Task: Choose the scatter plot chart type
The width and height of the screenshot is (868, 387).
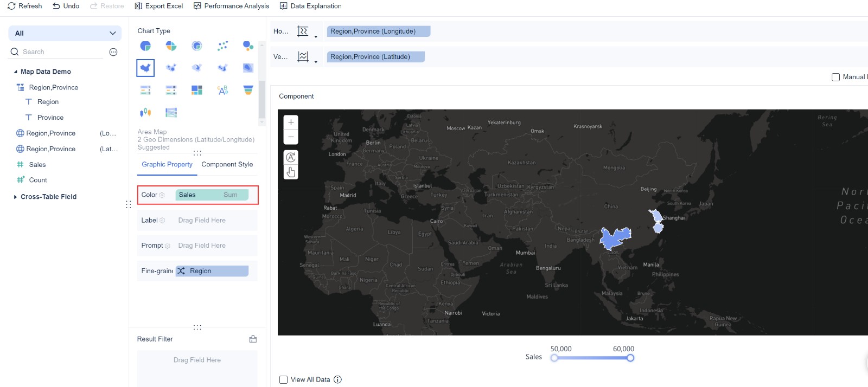Action: [222, 46]
